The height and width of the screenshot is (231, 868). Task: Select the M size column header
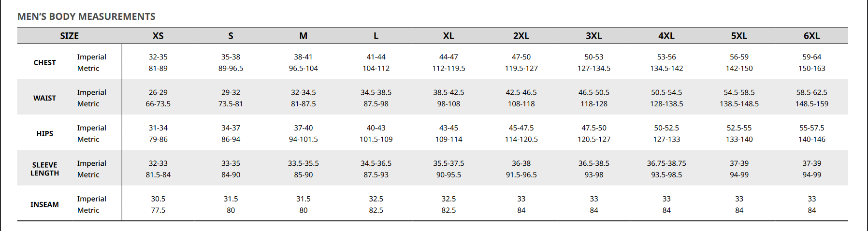pyautogui.click(x=303, y=36)
